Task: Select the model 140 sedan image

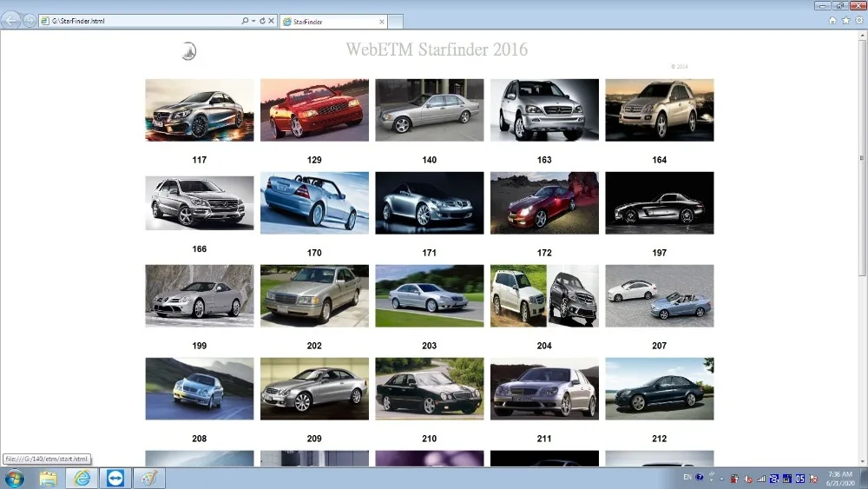Action: [x=430, y=110]
